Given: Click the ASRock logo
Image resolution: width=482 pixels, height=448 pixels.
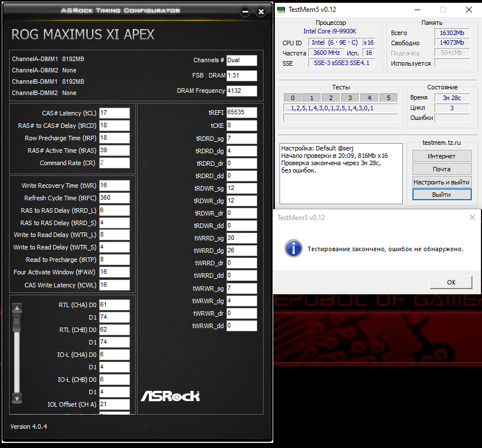Looking at the screenshot, I should click(170, 396).
